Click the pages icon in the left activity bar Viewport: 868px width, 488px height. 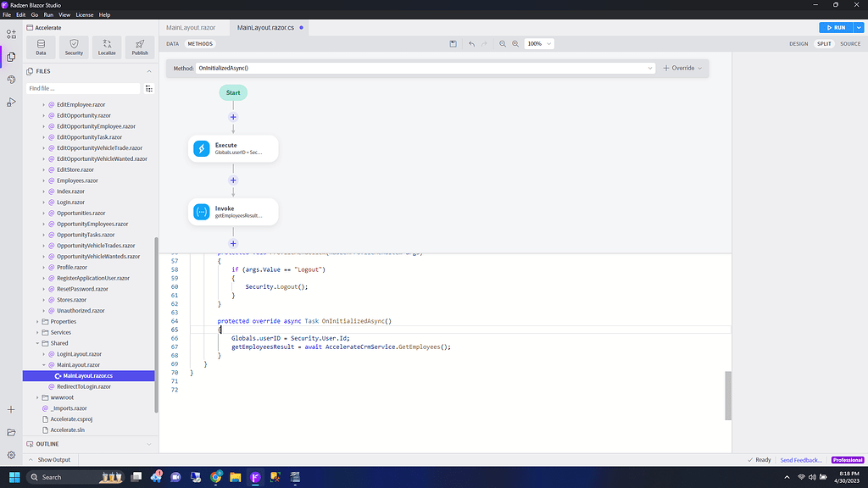coord(11,57)
